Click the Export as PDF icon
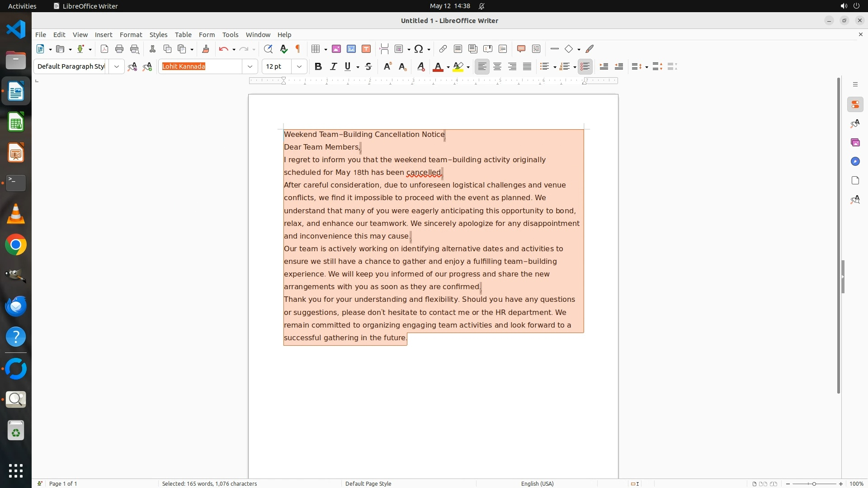The width and height of the screenshot is (868, 488). pyautogui.click(x=104, y=49)
